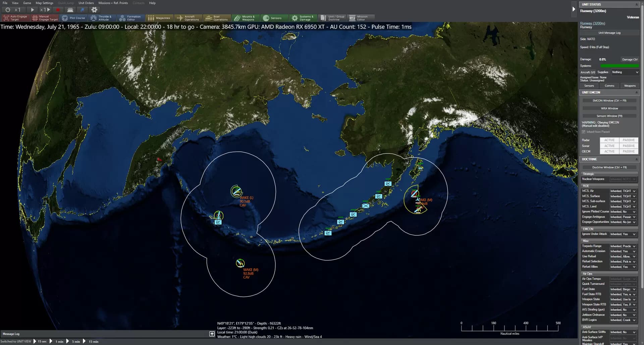Click the red record button

[58, 10]
